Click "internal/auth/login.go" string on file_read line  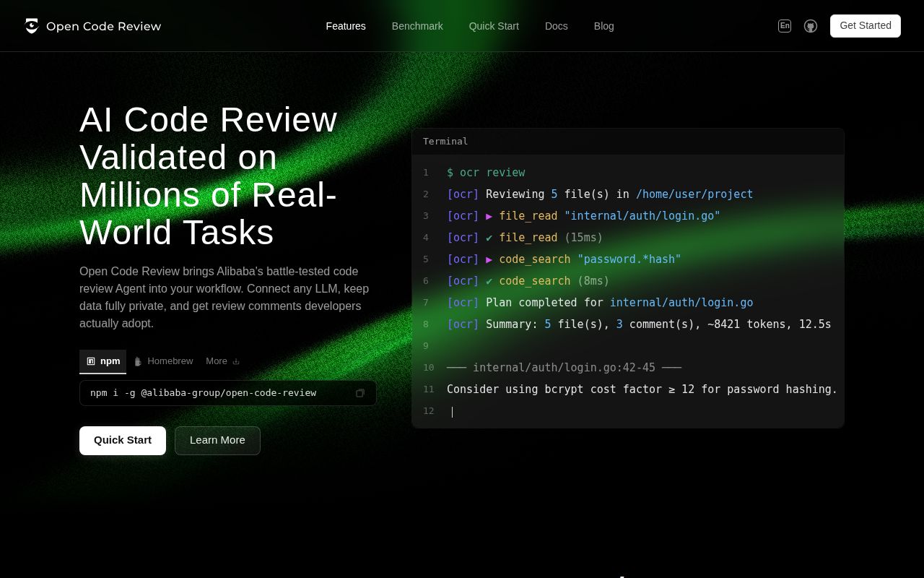642,216
